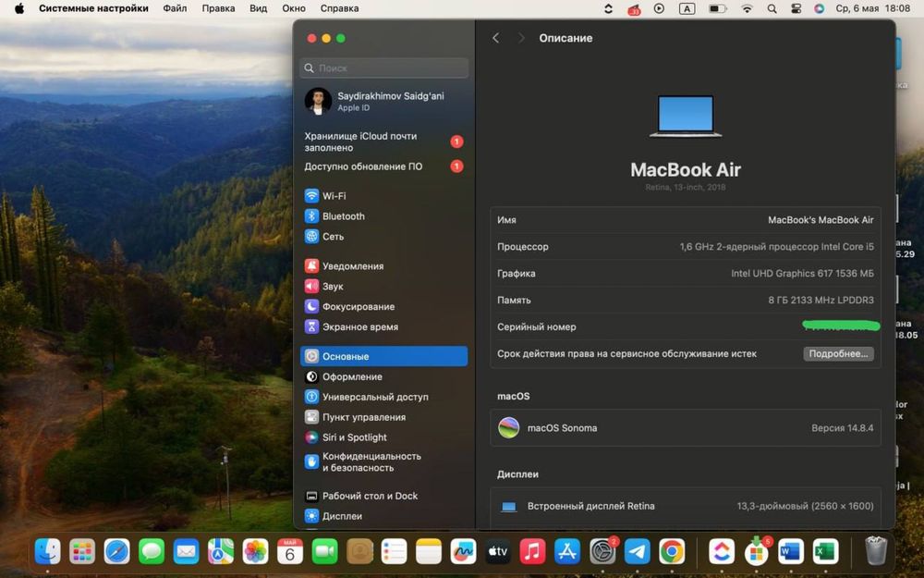This screenshot has width=924, height=578.
Task: Open Хранилище iCloud почти заполнено notice
Action: click(x=383, y=141)
